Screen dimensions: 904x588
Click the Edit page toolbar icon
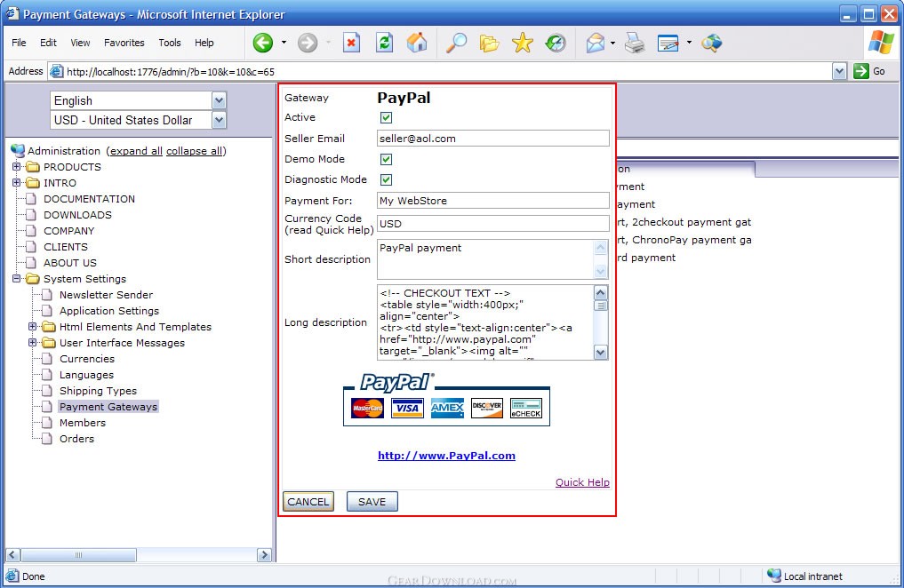click(x=668, y=44)
